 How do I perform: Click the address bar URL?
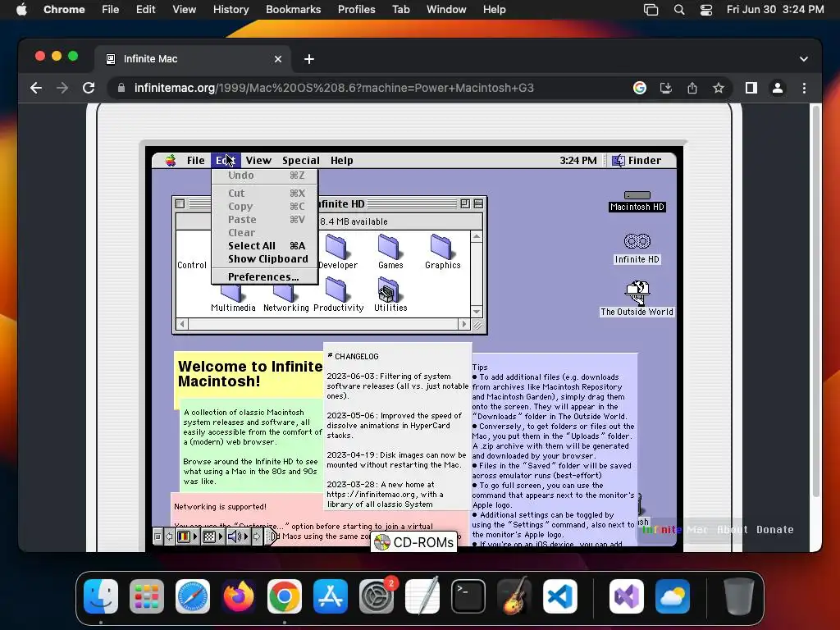(x=334, y=88)
